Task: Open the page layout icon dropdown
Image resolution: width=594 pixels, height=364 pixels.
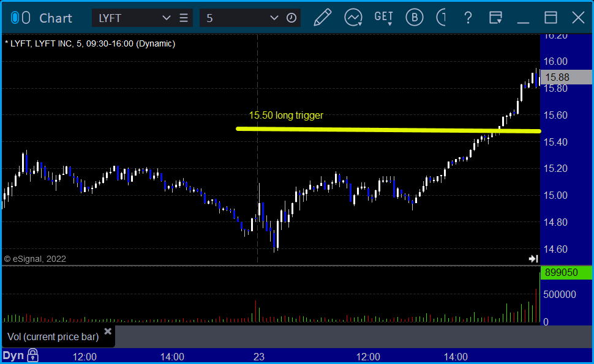Action: click(x=495, y=18)
